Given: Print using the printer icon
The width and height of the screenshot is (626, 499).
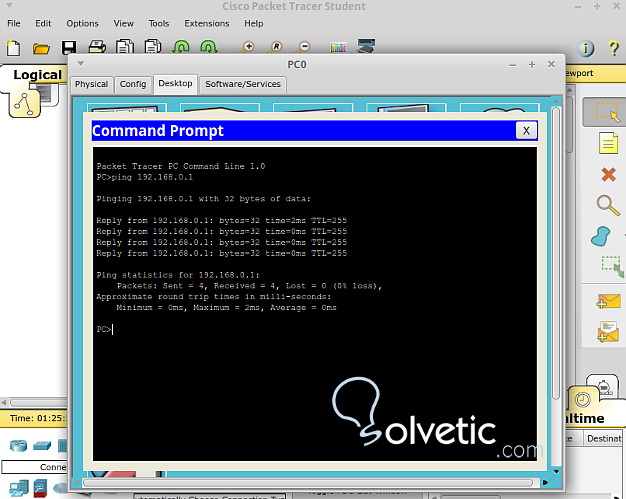Looking at the screenshot, I should point(97,47).
